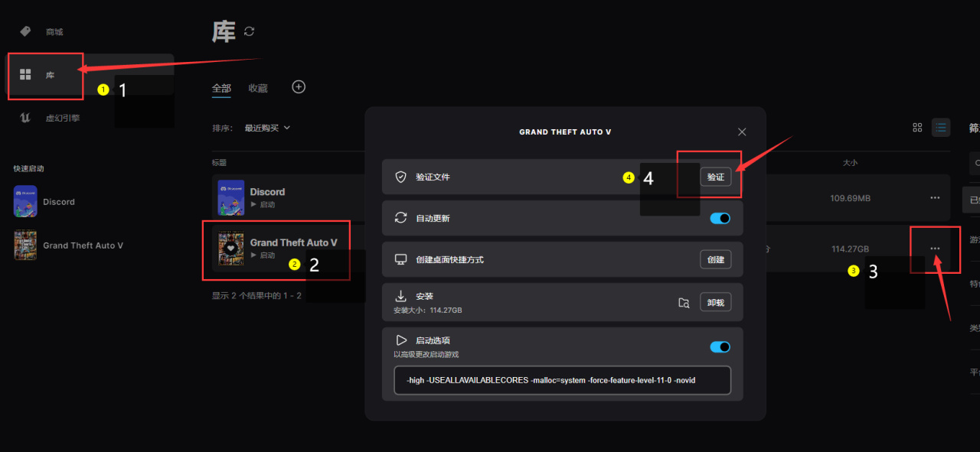Toggle the 自动更新 auto-update switch
Screen dimensions: 980x452
(x=720, y=218)
